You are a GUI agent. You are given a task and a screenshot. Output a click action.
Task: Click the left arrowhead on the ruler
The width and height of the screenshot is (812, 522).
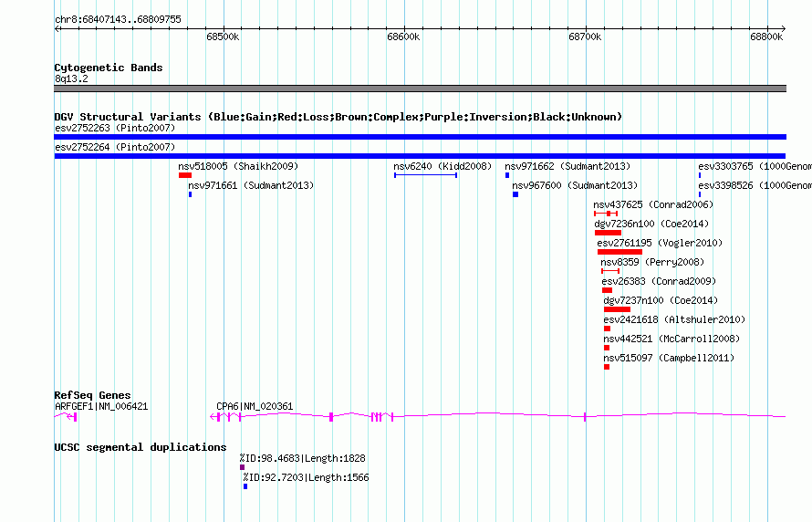tap(57, 29)
